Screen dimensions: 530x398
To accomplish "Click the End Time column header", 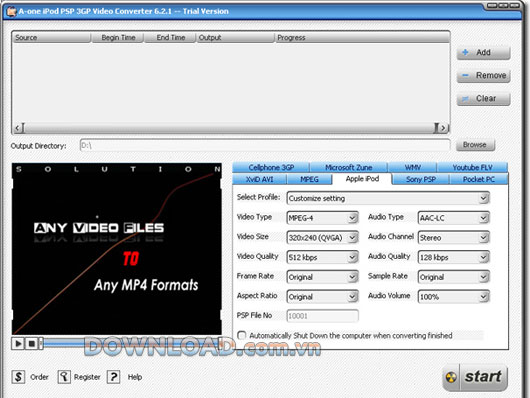I will coord(170,38).
